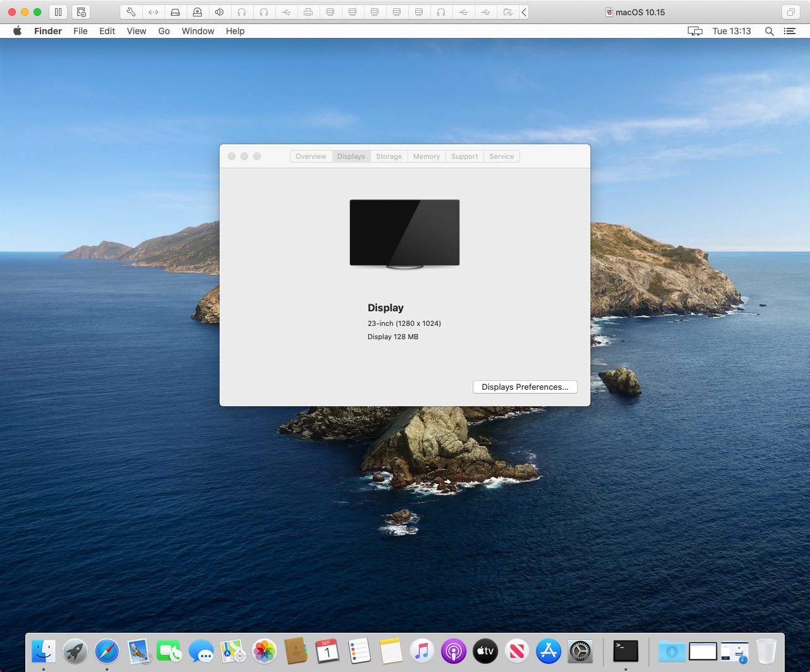810x672 pixels.
Task: Click the Displays Preferences button
Action: 525,387
